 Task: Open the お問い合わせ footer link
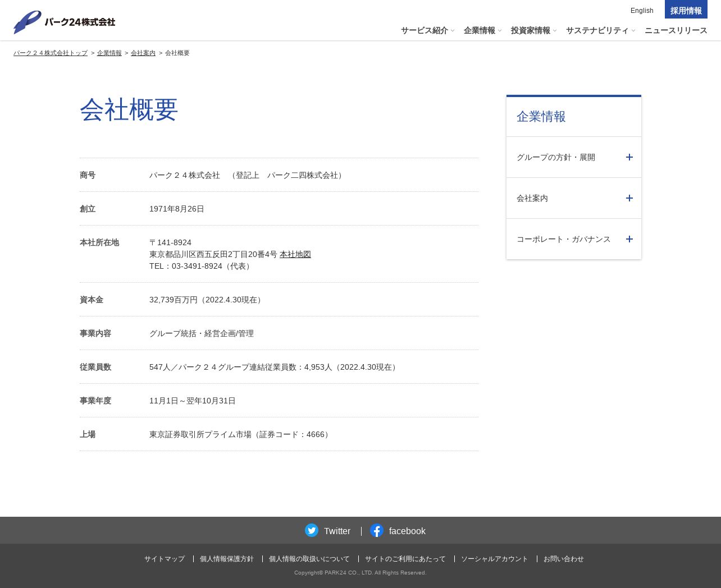pyautogui.click(x=564, y=559)
